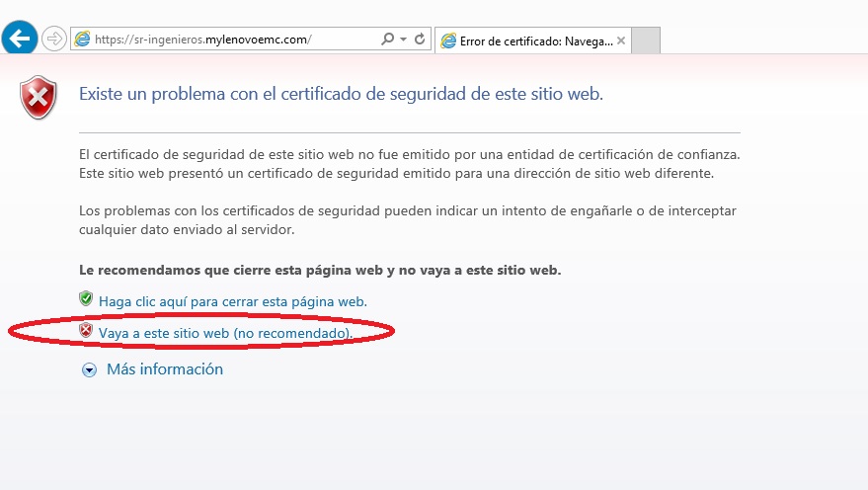868x490 pixels.
Task: Click the 'Existe un problema con el certificado' heading
Action: tap(340, 95)
